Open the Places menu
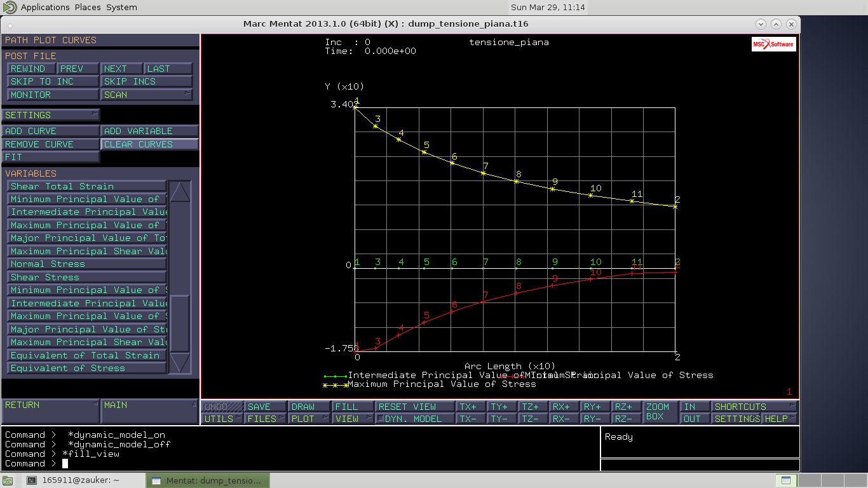The width and height of the screenshot is (868, 488). point(88,7)
